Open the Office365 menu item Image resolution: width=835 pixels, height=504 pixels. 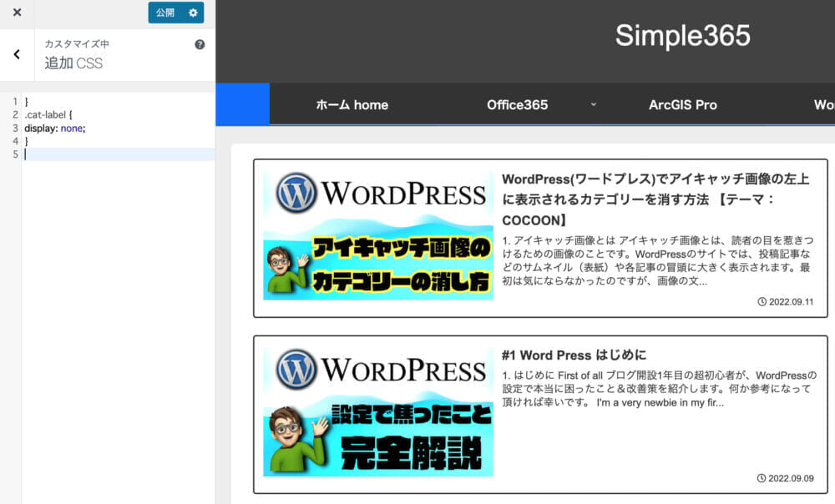click(x=517, y=105)
